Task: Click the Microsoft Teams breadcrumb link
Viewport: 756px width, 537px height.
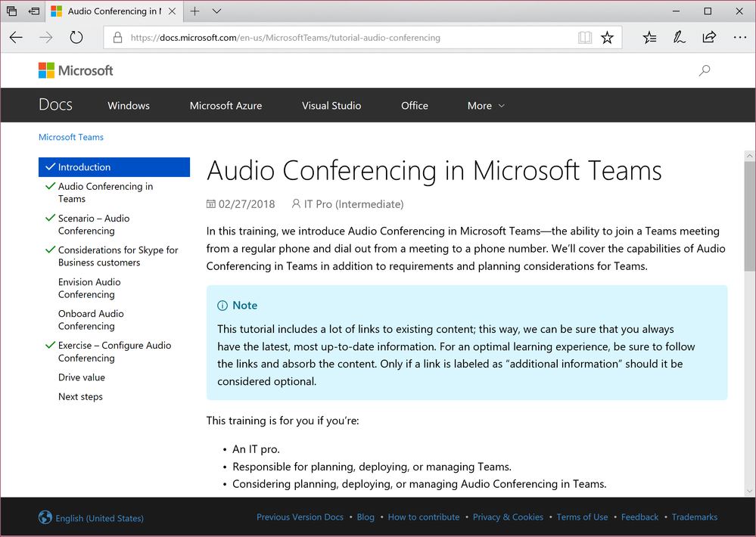Action: click(71, 137)
